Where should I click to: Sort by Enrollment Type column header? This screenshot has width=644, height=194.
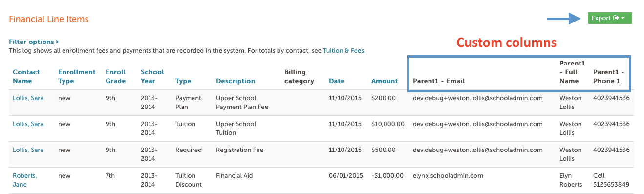click(x=77, y=76)
